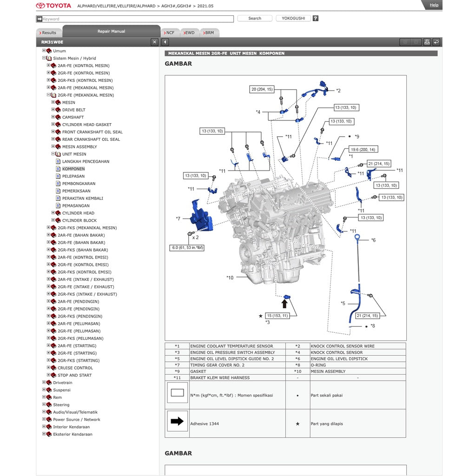Viewport: 476px width, 476px height.
Task: Close the RM31W0E tree panel
Action: (x=155, y=42)
